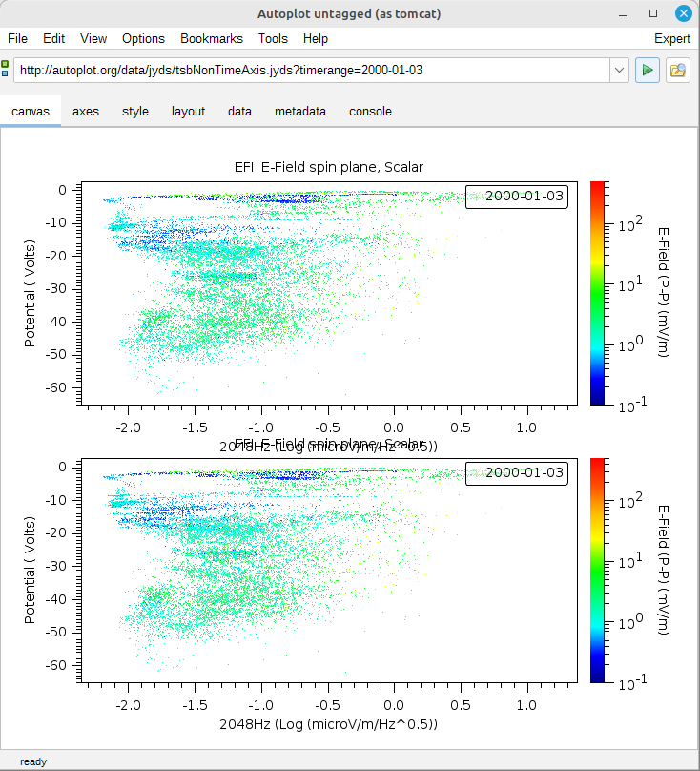700x771 pixels.
Task: Open the Tools menu
Action: (x=273, y=38)
